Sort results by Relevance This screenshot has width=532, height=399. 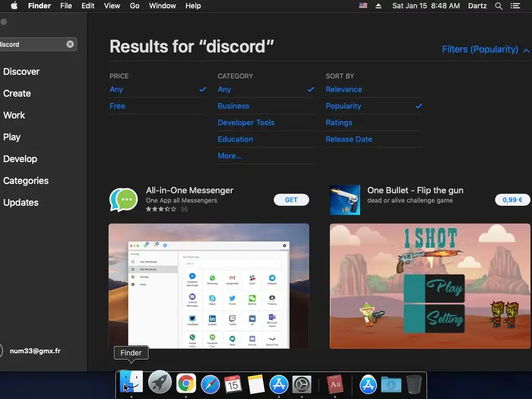(374, 89)
